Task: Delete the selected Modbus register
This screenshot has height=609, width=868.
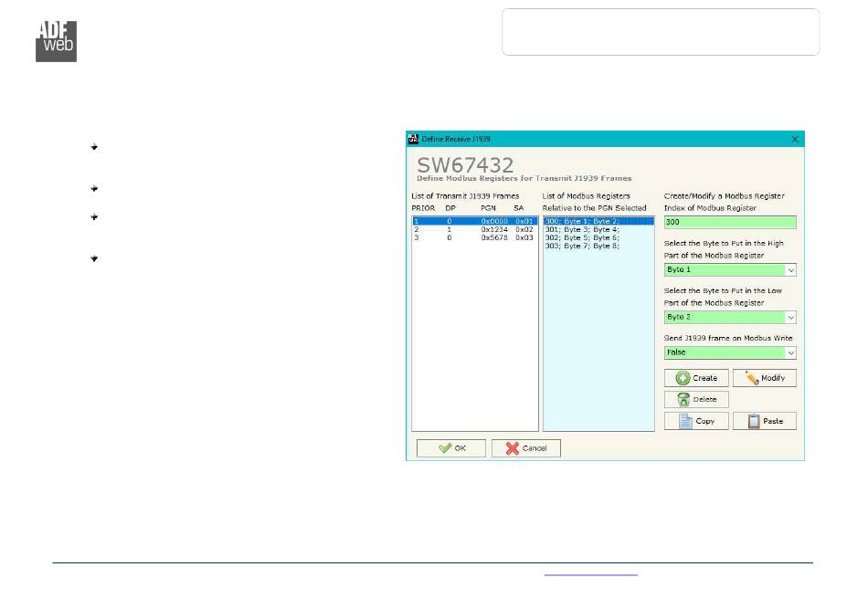Action: pos(696,399)
